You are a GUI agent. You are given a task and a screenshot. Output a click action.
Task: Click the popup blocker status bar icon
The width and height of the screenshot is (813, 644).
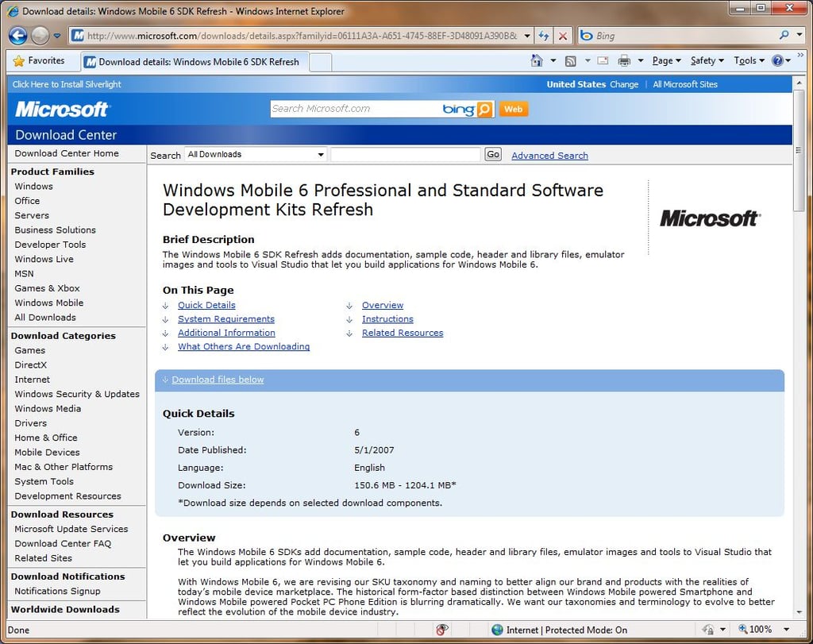pyautogui.click(x=441, y=629)
